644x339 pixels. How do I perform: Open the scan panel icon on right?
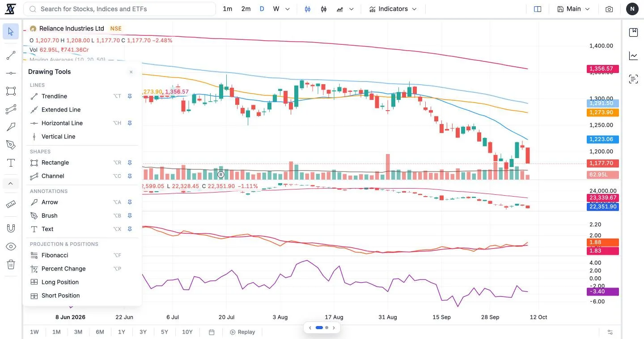(x=633, y=79)
